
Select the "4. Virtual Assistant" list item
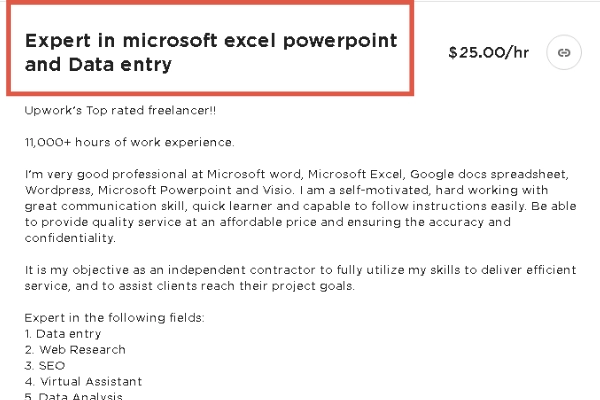[x=83, y=382]
